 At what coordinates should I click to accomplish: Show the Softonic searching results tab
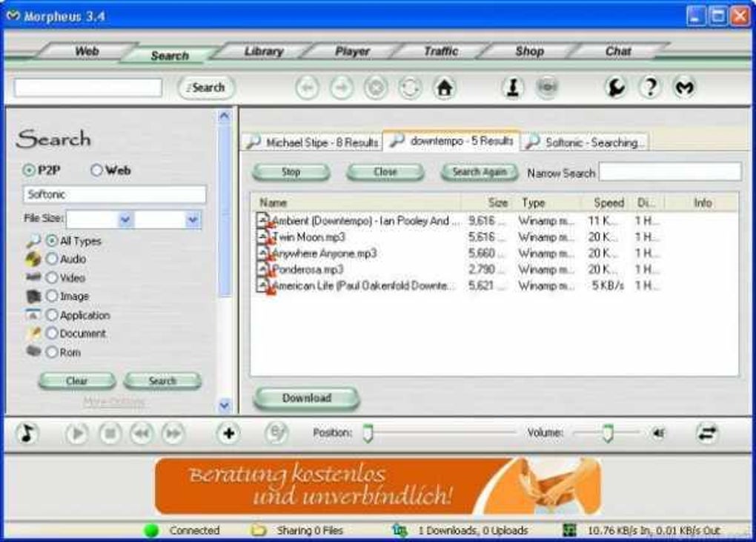point(586,142)
